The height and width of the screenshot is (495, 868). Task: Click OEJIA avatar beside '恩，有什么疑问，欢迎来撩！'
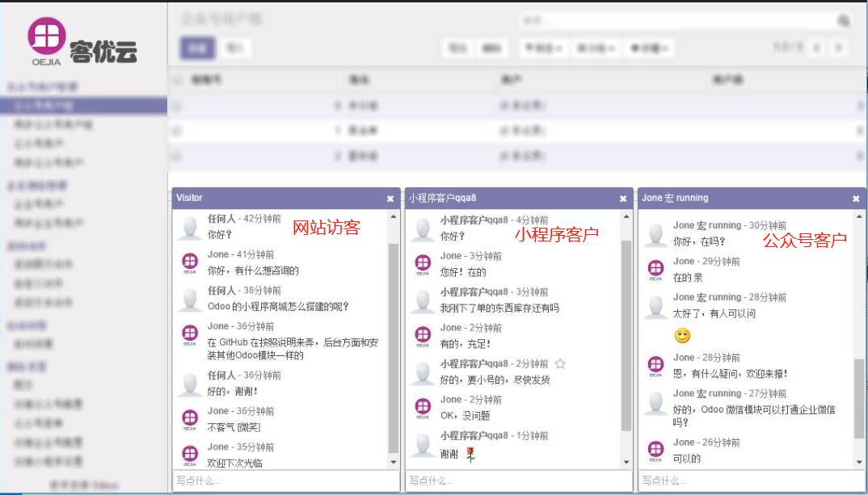coord(656,366)
